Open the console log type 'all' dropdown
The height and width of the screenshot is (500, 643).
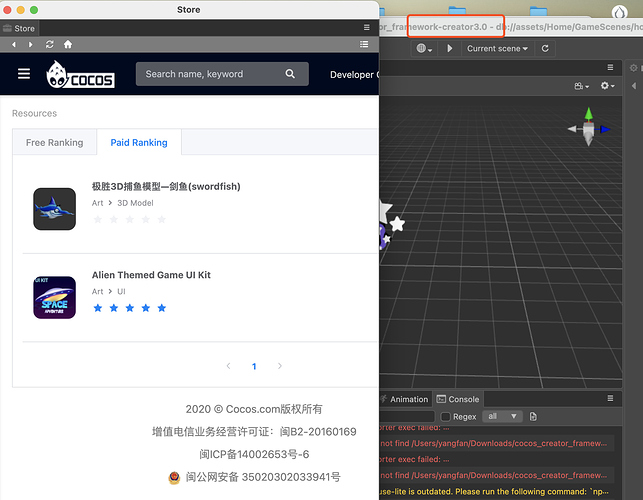point(502,416)
